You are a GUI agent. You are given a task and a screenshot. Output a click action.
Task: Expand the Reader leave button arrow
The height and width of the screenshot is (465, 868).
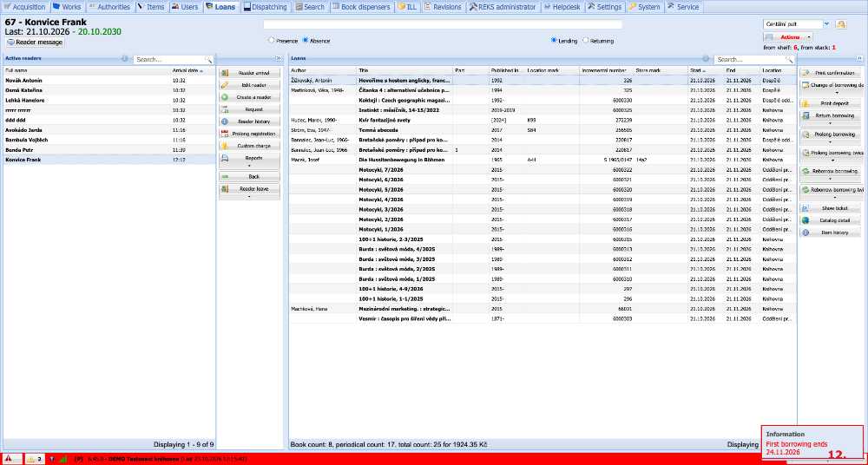(x=249, y=196)
